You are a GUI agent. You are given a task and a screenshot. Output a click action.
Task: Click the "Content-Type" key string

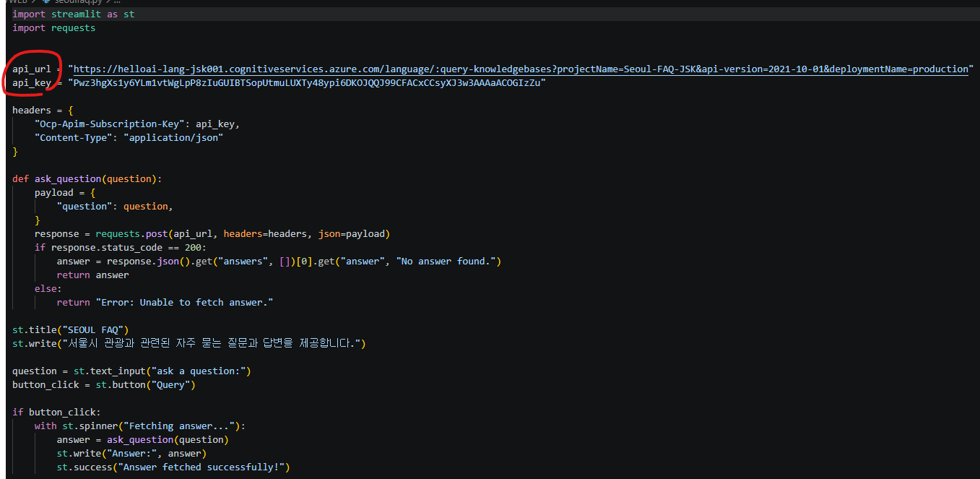click(73, 138)
